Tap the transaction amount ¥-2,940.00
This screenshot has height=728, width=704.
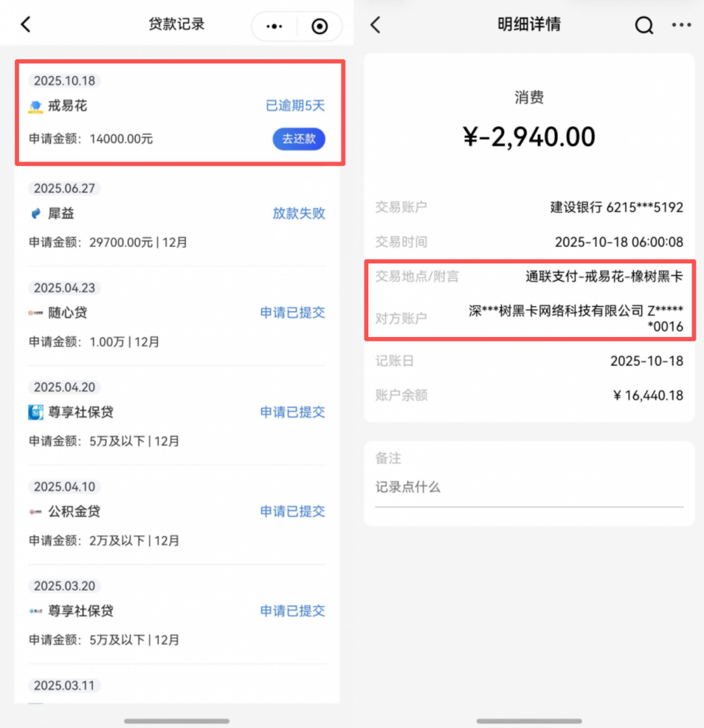coord(529,137)
